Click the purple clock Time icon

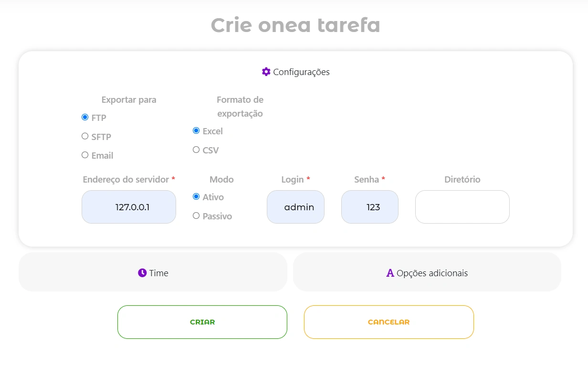tap(142, 273)
